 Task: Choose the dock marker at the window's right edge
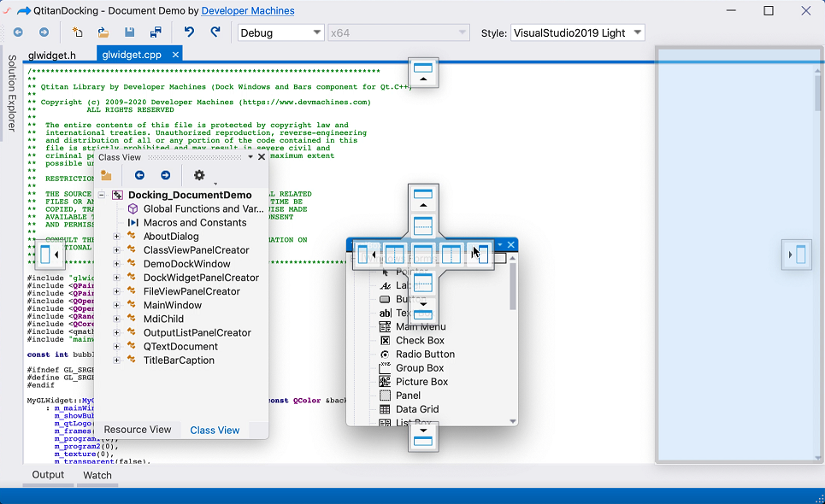[796, 255]
